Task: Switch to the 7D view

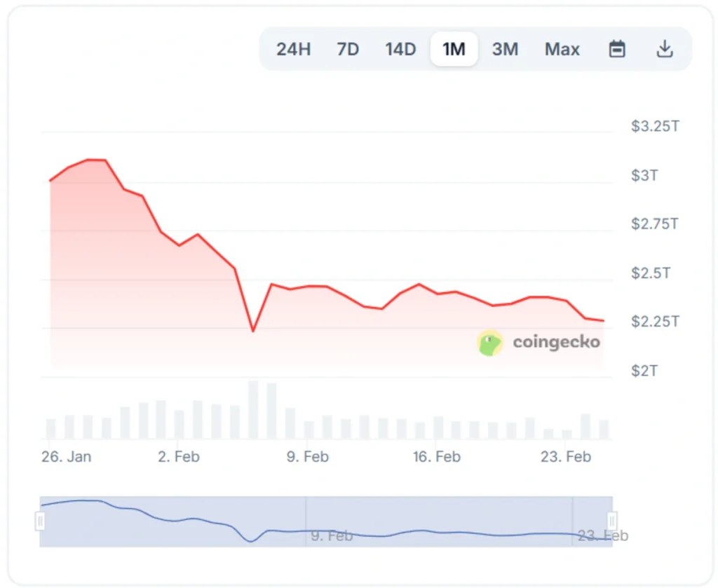Action: click(347, 49)
